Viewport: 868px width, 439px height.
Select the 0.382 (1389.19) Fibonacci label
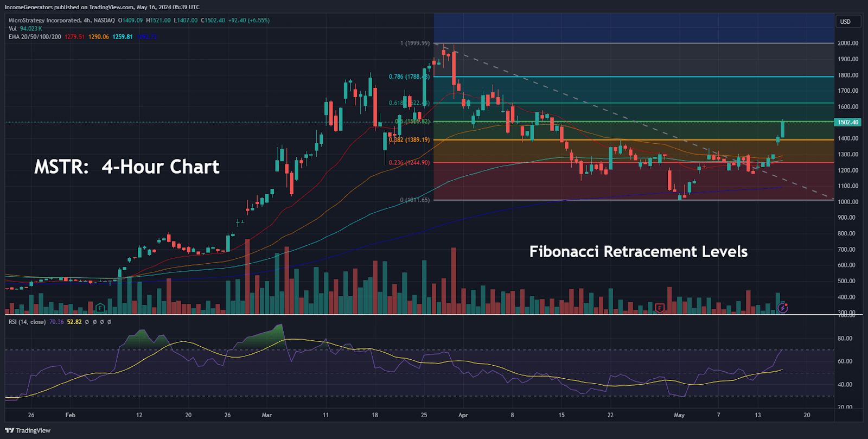click(409, 140)
